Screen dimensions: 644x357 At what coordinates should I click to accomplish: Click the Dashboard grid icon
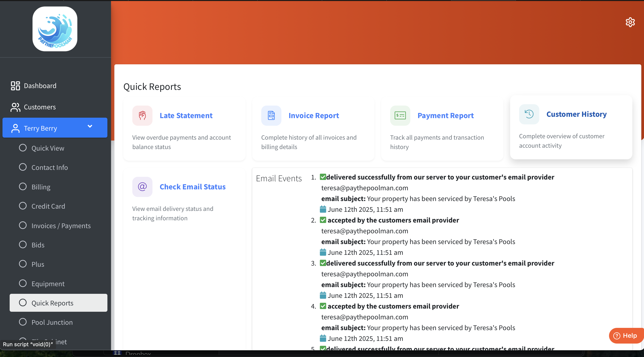click(x=15, y=86)
